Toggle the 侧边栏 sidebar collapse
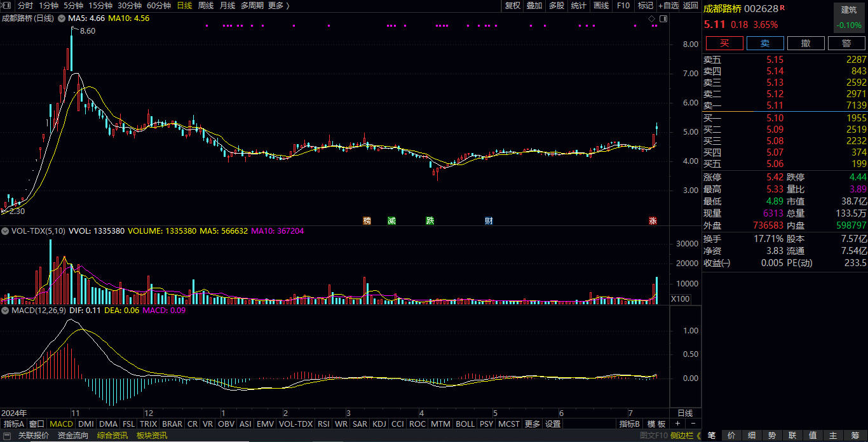This screenshot has height=442, width=868. (685, 436)
